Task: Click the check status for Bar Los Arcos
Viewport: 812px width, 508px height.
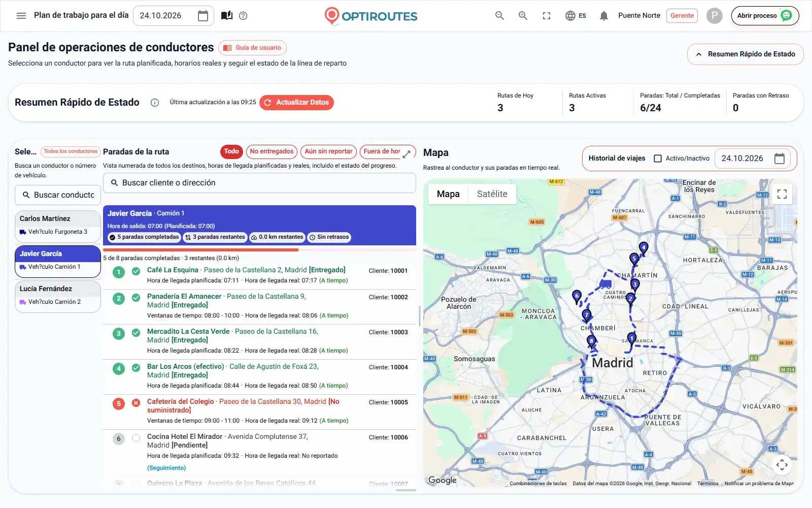Action: 136,368
